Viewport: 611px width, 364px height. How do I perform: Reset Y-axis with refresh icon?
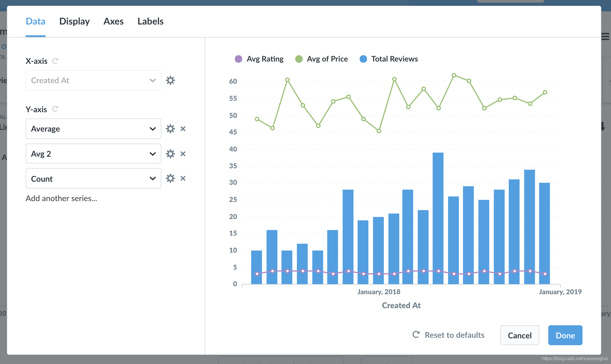coord(55,109)
